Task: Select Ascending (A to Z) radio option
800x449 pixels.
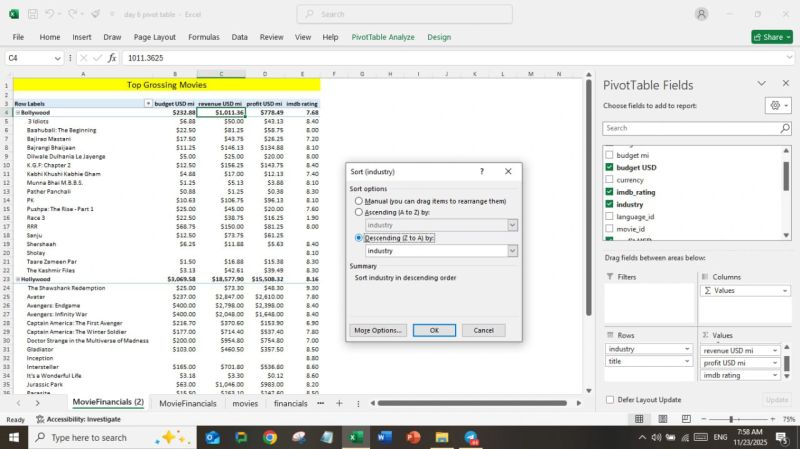Action: click(x=359, y=212)
